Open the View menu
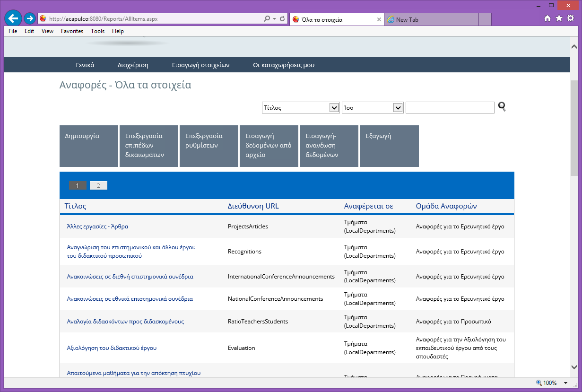Viewport: 582px width, 392px height. point(47,31)
